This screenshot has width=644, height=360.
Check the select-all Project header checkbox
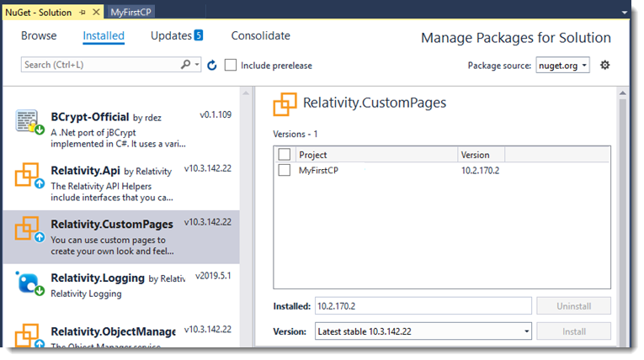click(x=285, y=154)
